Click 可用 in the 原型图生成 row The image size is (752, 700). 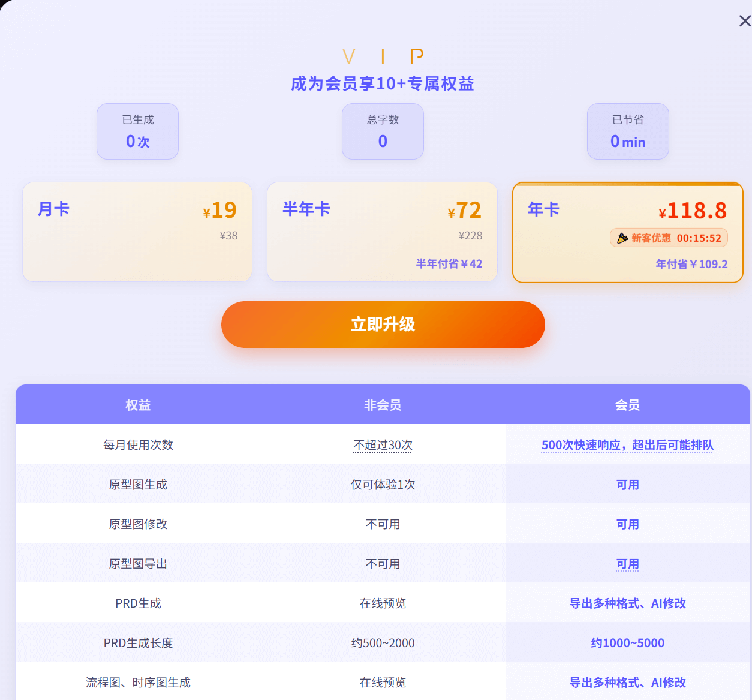click(x=627, y=485)
